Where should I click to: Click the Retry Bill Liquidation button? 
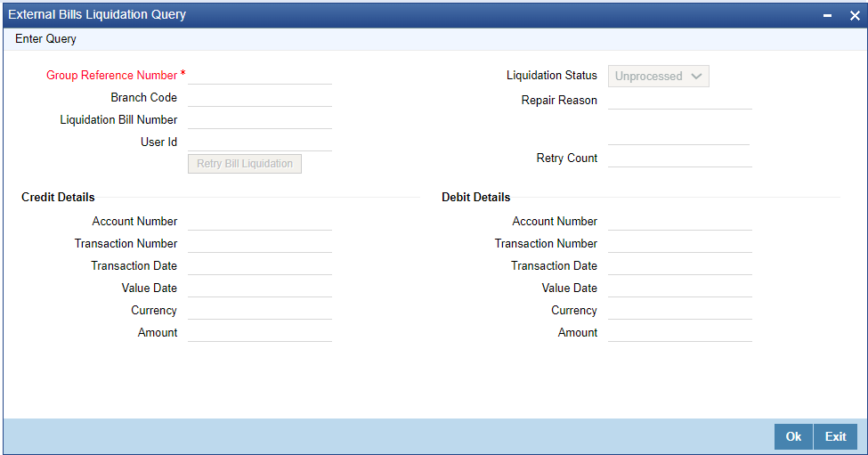coord(245,164)
